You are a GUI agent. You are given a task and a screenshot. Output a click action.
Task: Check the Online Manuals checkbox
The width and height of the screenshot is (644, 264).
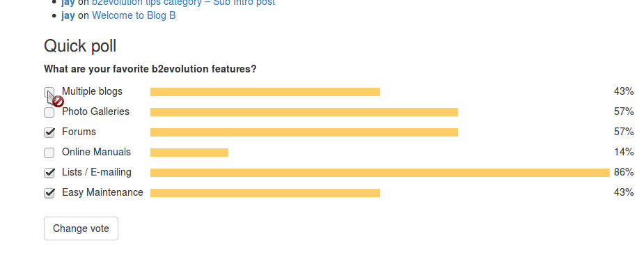[49, 153]
